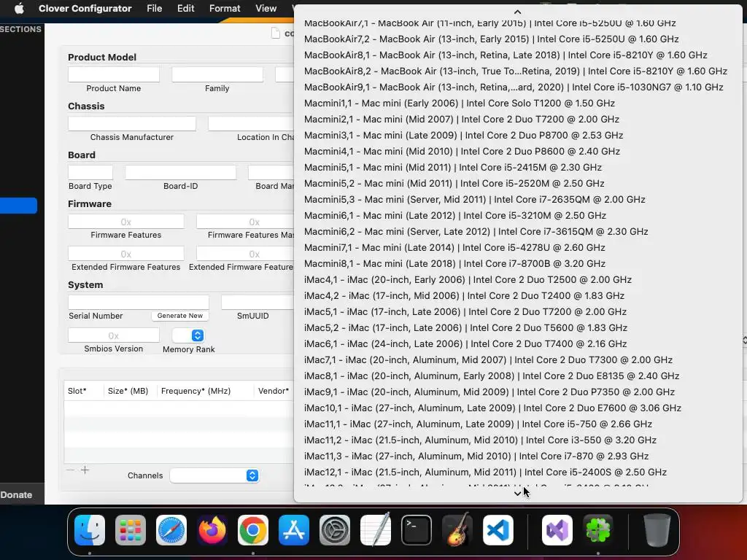This screenshot has height=560, width=747.
Task: Click the Vendor* column header
Action: [x=274, y=391]
